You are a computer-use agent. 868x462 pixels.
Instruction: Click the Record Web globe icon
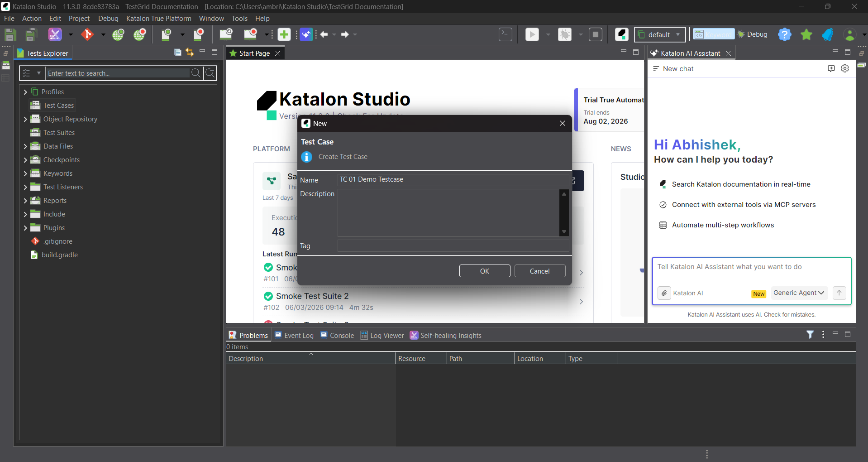140,34
